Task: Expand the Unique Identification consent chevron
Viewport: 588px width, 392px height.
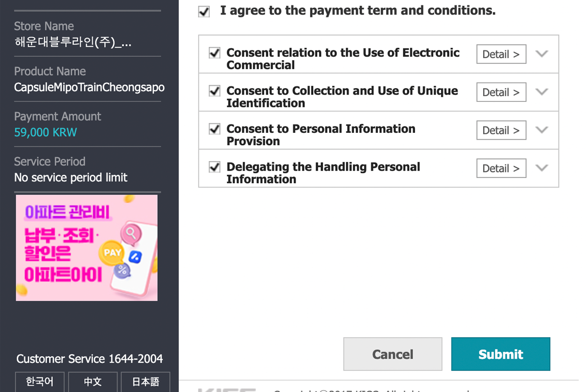Action: pyautogui.click(x=541, y=92)
